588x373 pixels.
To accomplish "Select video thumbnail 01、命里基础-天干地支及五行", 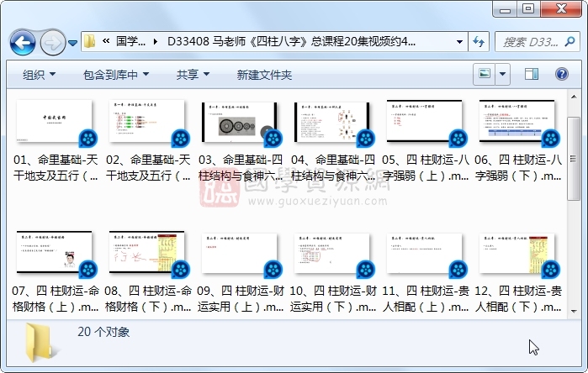I will 56,123.
